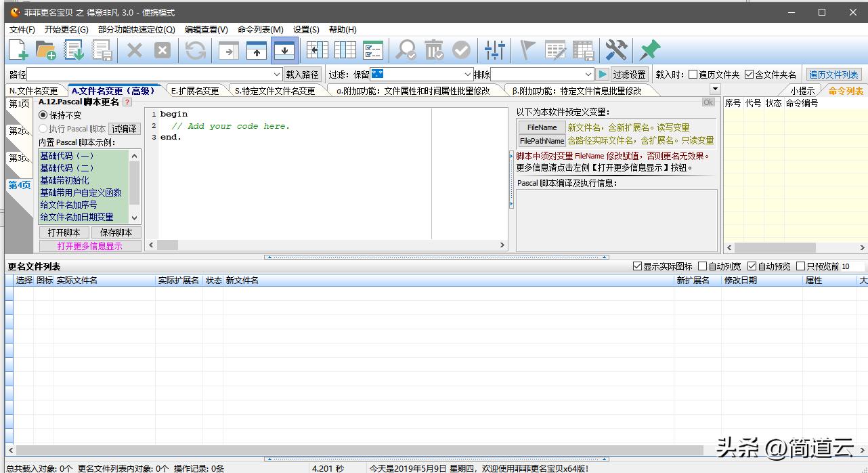Viewport: 868px width, 473px height.
Task: Open the 设置(S) menu
Action: (305, 29)
